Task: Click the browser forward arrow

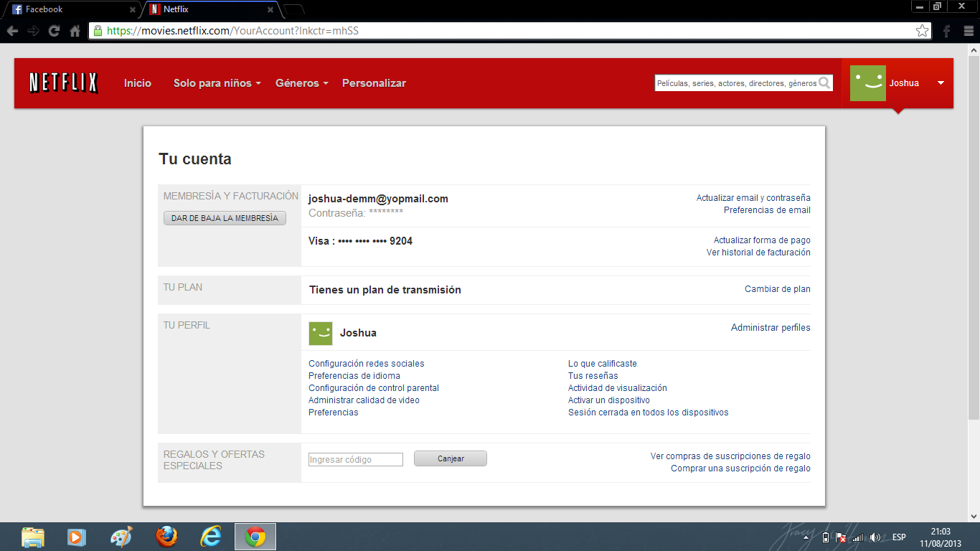Action: (x=33, y=31)
